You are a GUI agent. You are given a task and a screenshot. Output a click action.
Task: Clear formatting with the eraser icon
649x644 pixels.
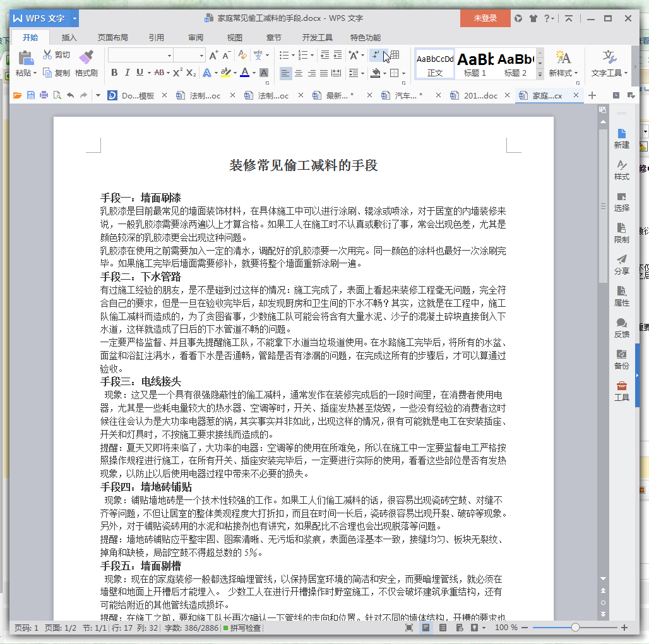tap(242, 55)
